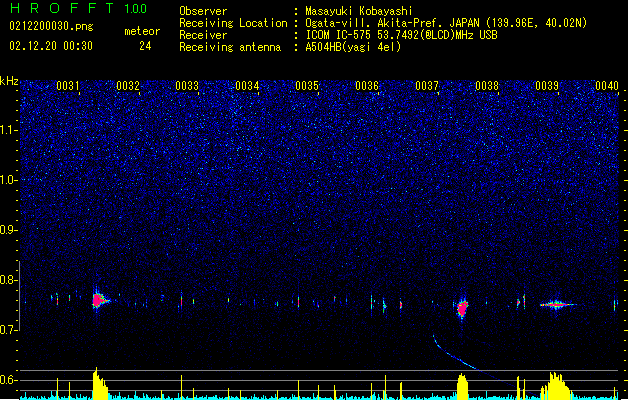Click the 1.1 kHz frequency axis label
This screenshot has height=400, width=629.
click(x=9, y=130)
